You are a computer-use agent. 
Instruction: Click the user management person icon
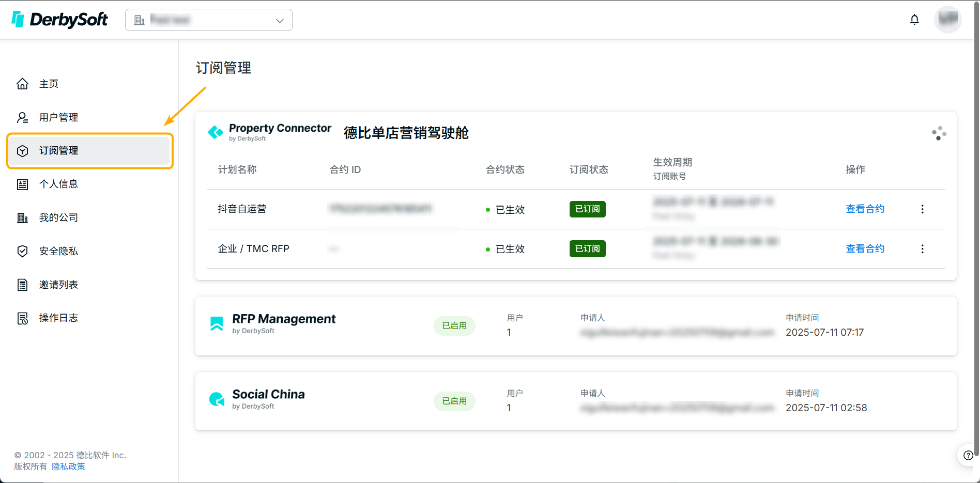click(x=22, y=117)
